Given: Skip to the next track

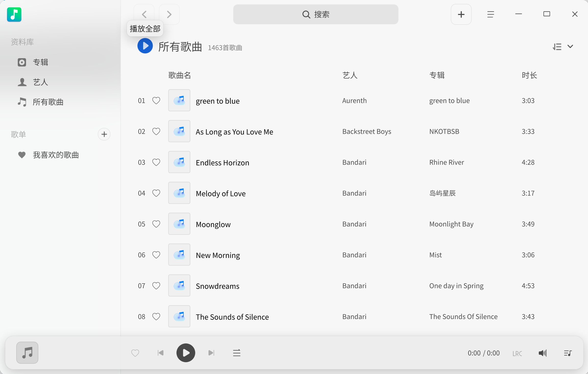Looking at the screenshot, I should (211, 353).
